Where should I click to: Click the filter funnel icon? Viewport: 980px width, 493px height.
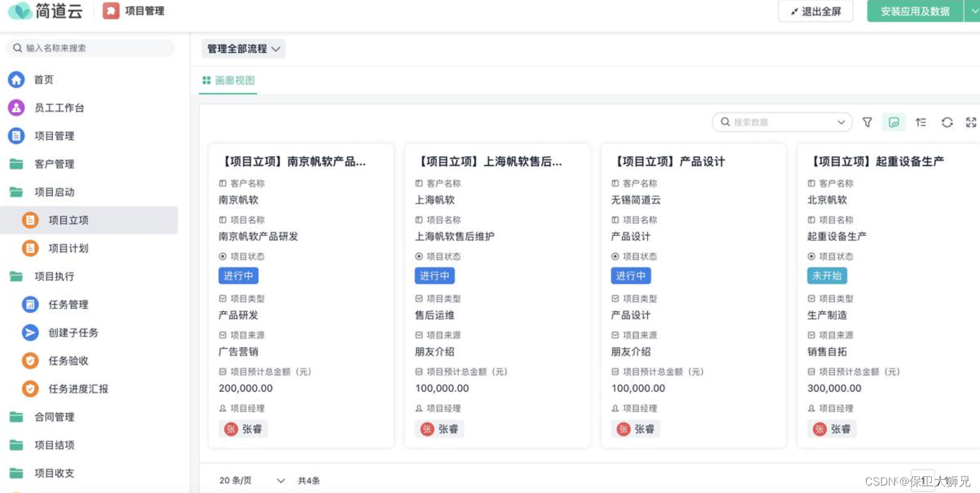[867, 122]
